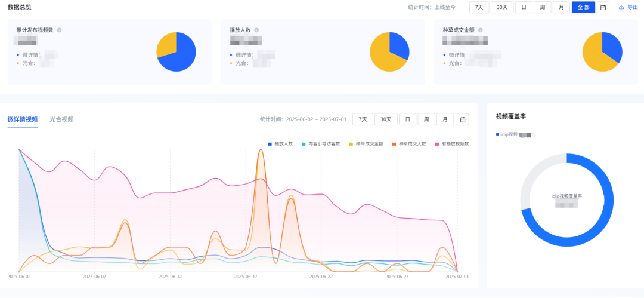The height and width of the screenshot is (298, 644).
Task: Toggle the iclip视频 legend in coverage panel
Action: coord(506,134)
